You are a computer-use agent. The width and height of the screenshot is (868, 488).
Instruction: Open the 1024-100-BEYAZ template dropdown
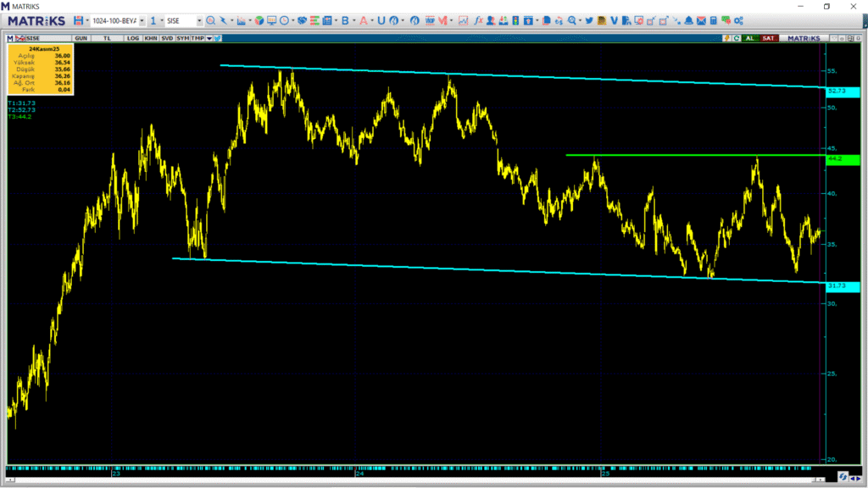141,20
